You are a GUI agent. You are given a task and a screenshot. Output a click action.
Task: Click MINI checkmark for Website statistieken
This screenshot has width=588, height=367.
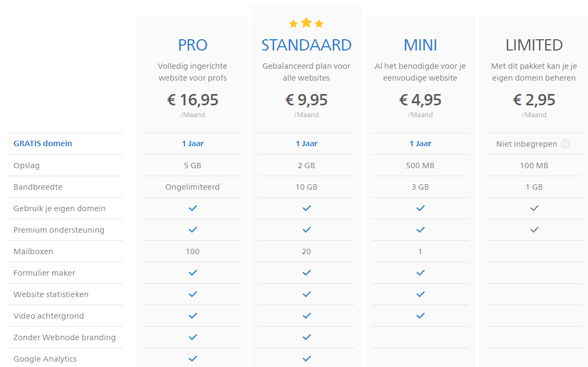pos(420,294)
